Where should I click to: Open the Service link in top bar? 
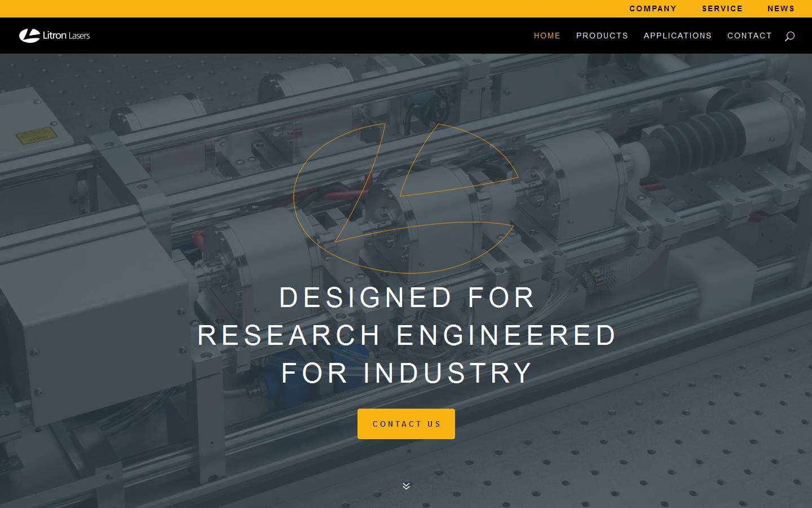point(722,8)
